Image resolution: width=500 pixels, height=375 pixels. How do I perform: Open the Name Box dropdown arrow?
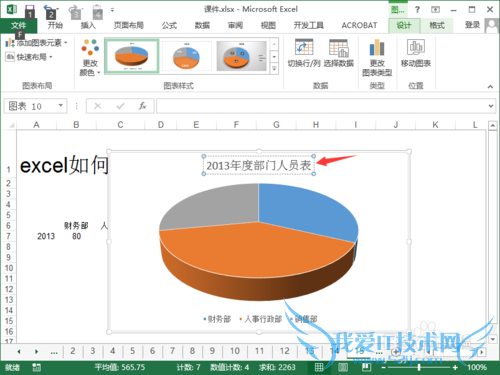tap(61, 106)
